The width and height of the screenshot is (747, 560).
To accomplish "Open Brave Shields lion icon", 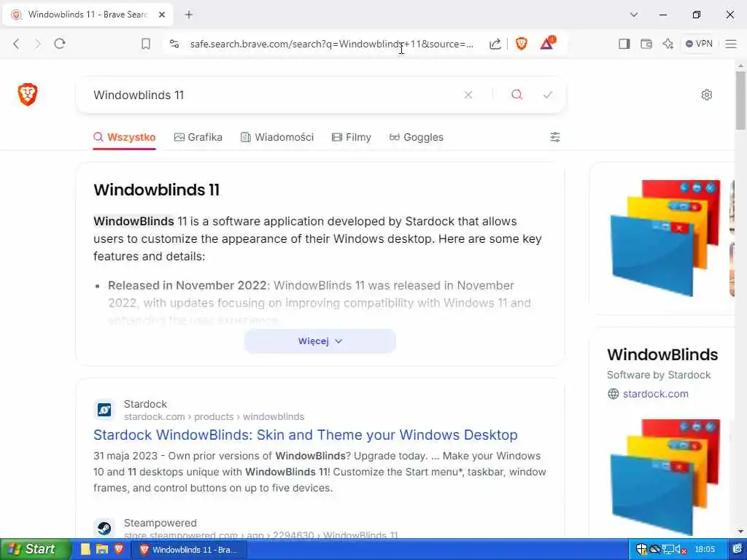I will (521, 44).
